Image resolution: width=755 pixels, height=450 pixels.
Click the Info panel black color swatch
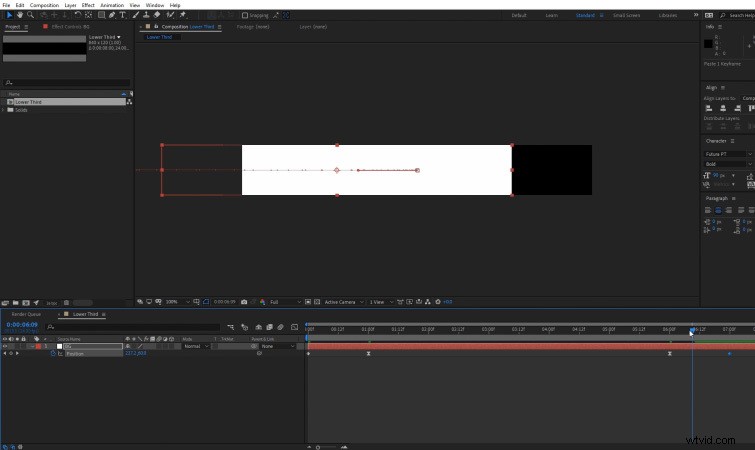click(x=708, y=44)
